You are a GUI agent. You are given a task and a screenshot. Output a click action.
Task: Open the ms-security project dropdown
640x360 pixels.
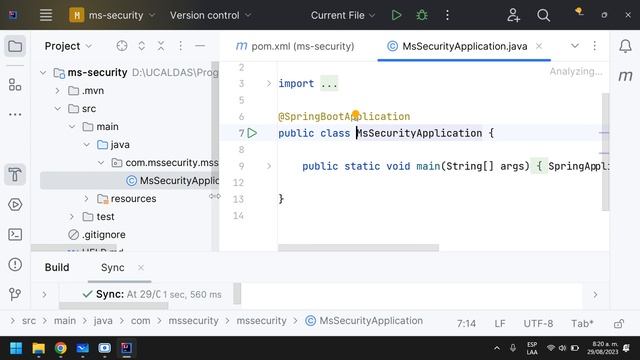112,15
